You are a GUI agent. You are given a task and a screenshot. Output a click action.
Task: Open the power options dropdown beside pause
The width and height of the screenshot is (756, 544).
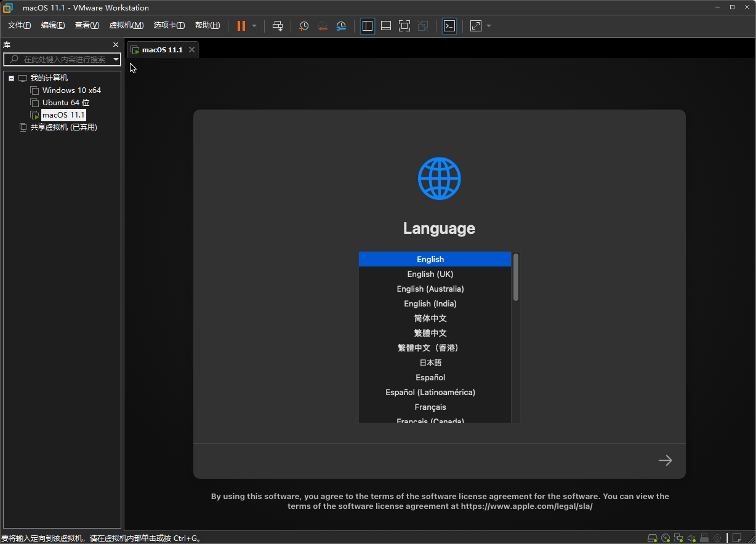[254, 26]
